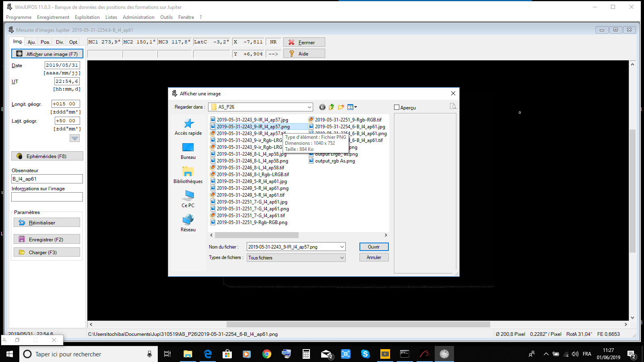Select file 2019-05-31-2243_9-IR_l4_ap57.jpg
This screenshot has height=362, width=644.
tap(250, 120)
